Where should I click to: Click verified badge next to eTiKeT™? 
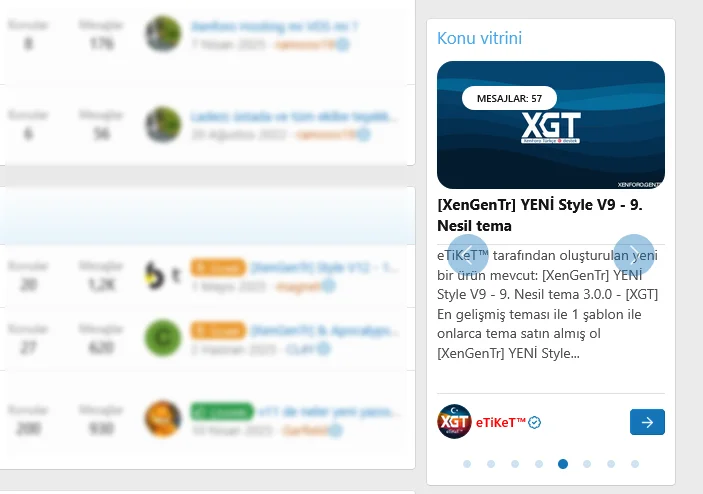534,422
